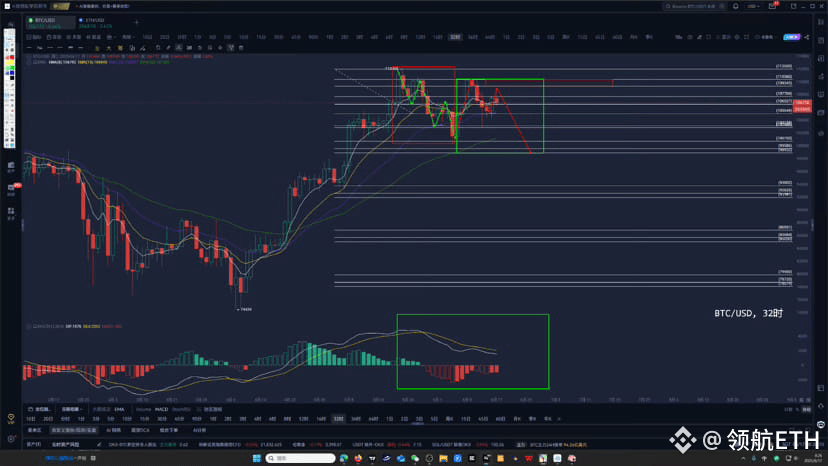Delete drawings with the trash can icon

[241, 48]
